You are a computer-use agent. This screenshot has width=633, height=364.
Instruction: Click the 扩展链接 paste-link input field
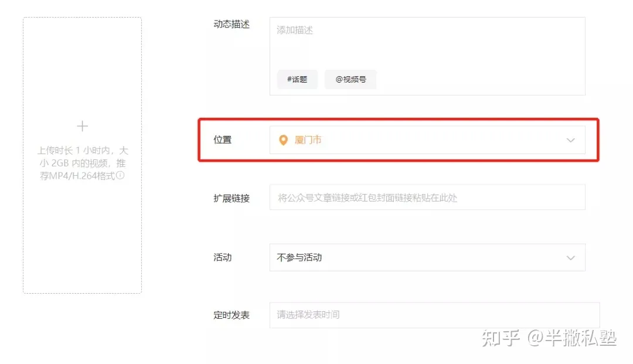click(427, 198)
